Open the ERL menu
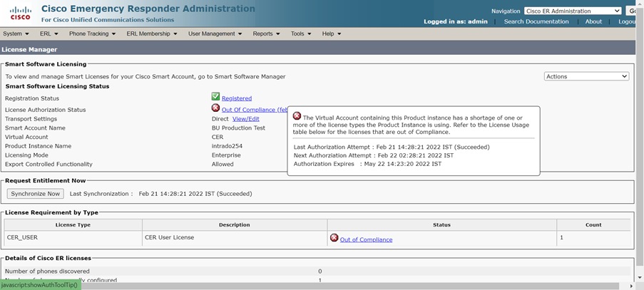The image size is (644, 290). click(49, 33)
